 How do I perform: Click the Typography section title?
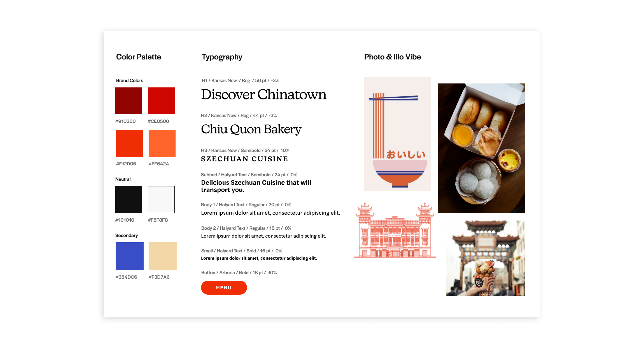[222, 57]
